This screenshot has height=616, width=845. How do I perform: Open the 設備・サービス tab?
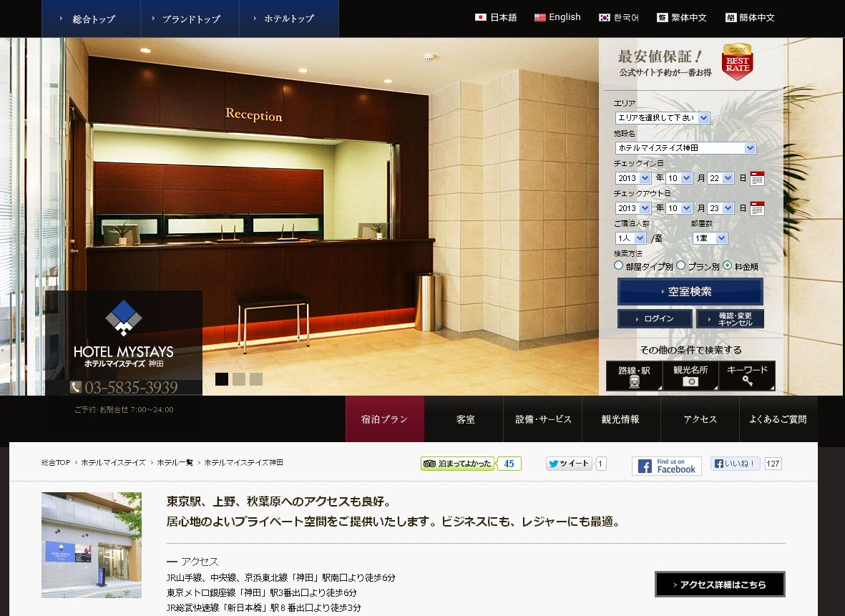click(x=542, y=419)
